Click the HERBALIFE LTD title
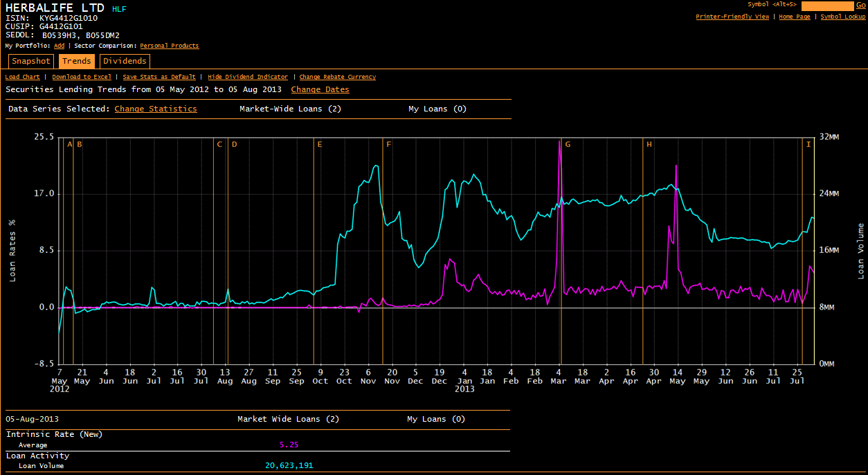Screen dimensions: 868x475 tap(55, 8)
